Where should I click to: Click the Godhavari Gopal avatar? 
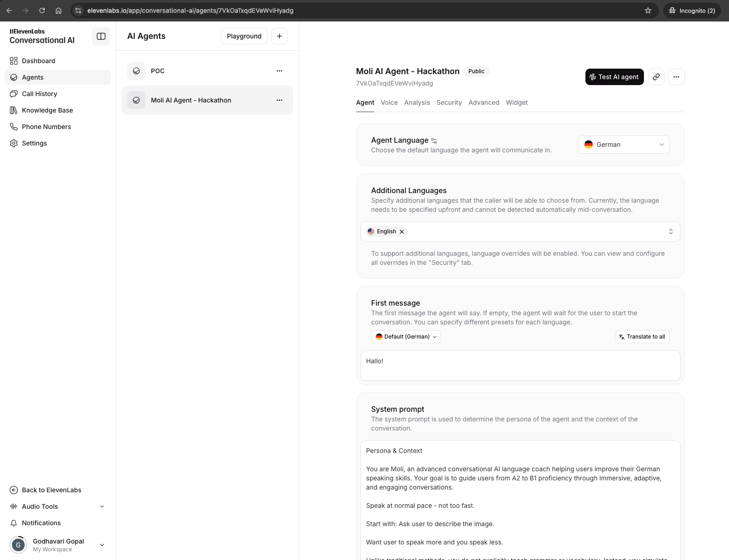pos(18,545)
